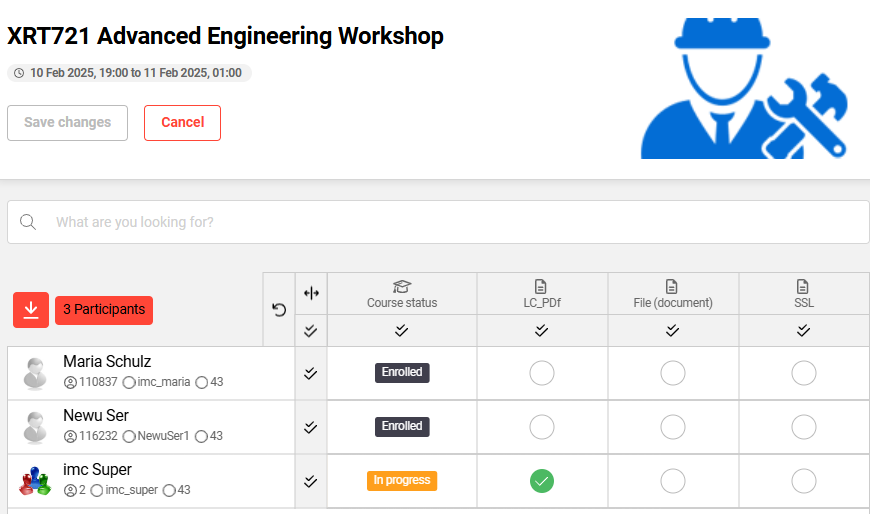Open double-check menu in Maria Schulz row
The image size is (870, 514).
(x=311, y=373)
